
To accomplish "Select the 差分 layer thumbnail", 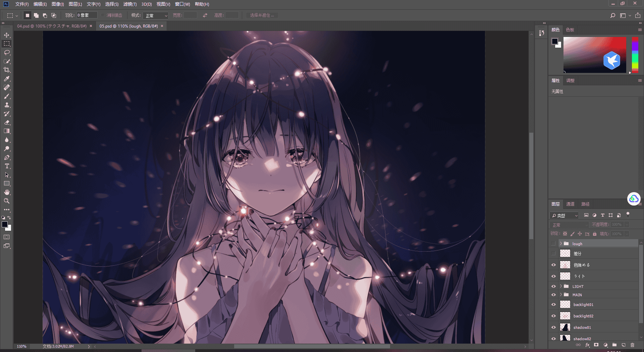I will point(565,254).
